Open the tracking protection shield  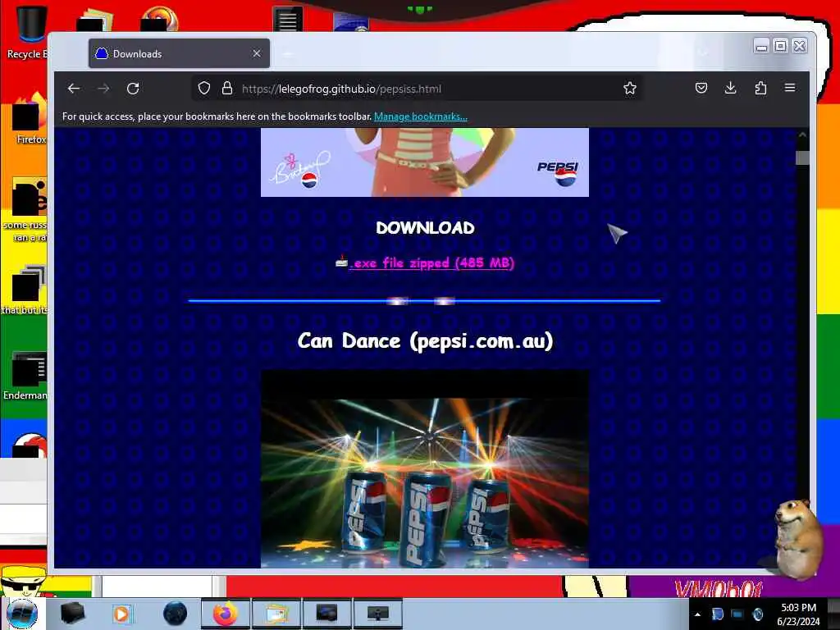(x=204, y=89)
